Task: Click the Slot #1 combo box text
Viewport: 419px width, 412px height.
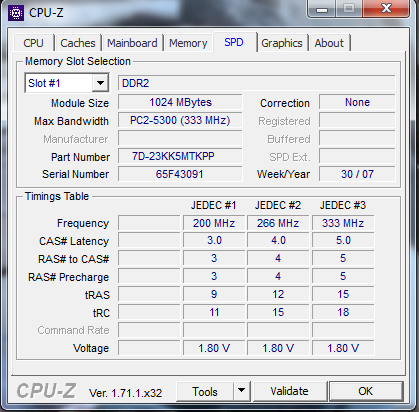Action: (44, 83)
